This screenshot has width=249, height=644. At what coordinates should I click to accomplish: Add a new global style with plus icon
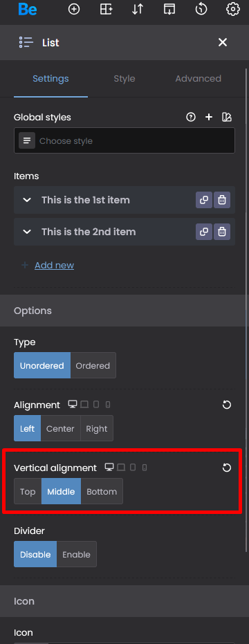(209, 117)
